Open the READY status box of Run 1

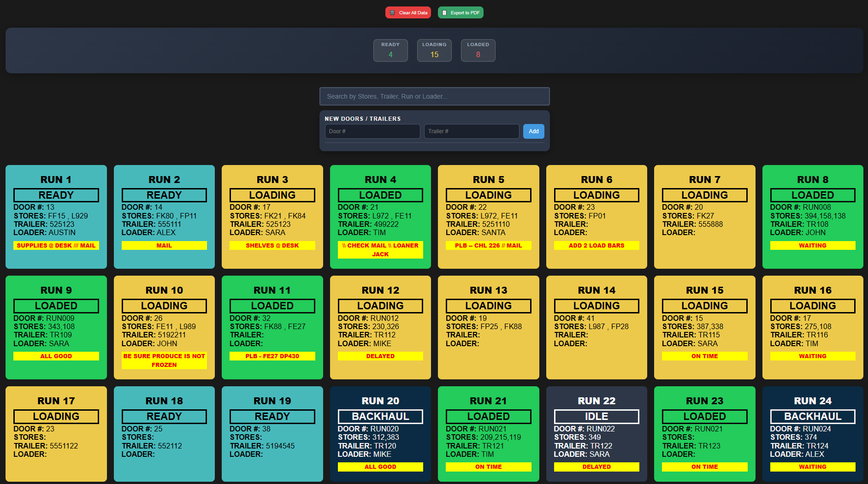(x=56, y=195)
